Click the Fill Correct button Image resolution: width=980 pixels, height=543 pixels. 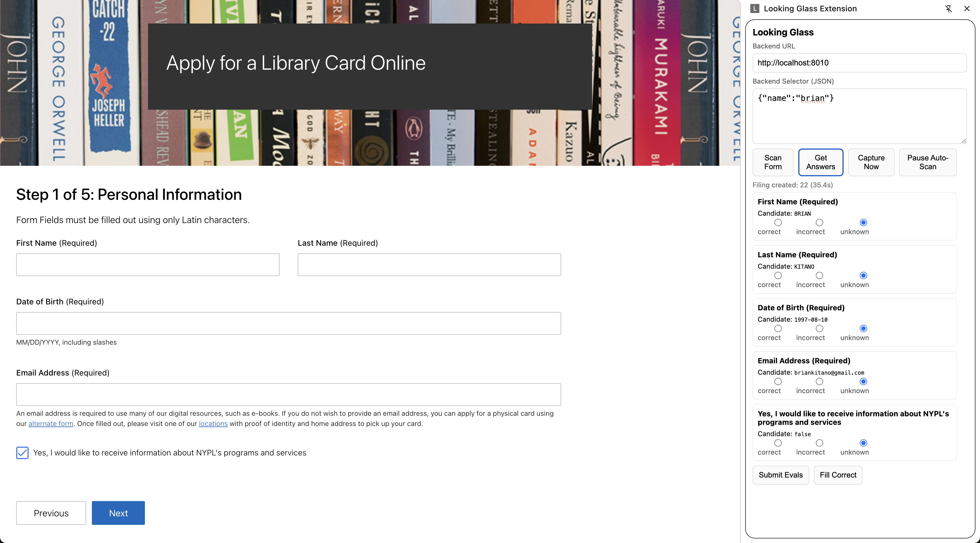(838, 475)
